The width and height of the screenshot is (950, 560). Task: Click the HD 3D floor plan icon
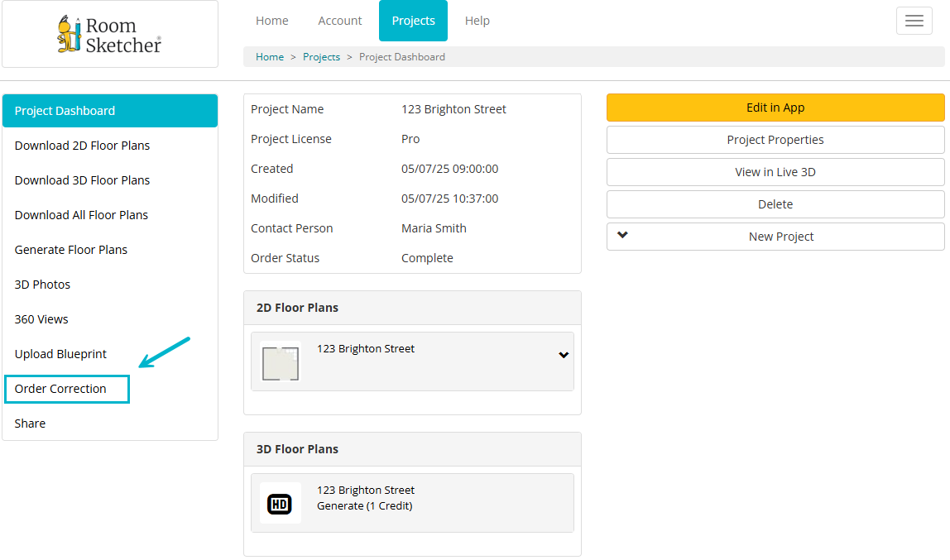280,503
